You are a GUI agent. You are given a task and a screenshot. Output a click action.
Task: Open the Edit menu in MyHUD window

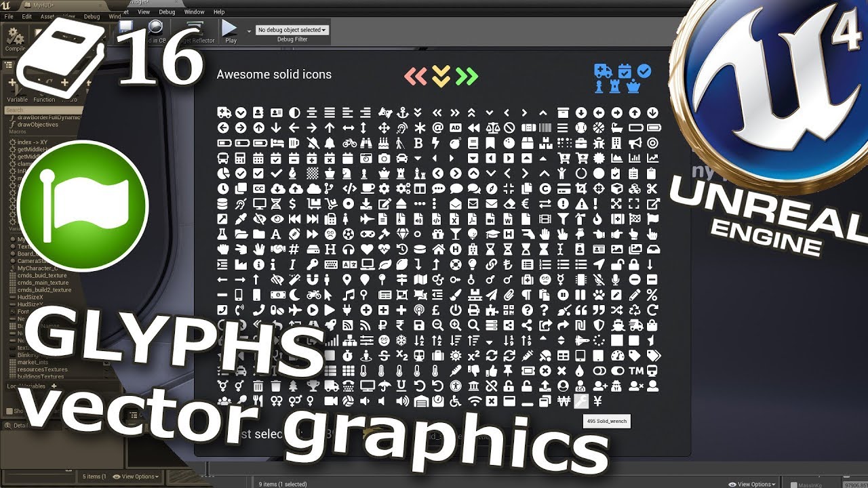coord(27,16)
